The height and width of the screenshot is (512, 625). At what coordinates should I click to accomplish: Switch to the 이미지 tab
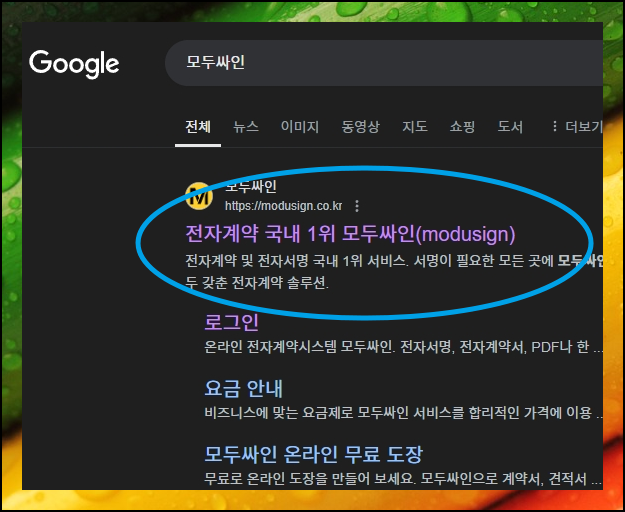pyautogui.click(x=300, y=127)
